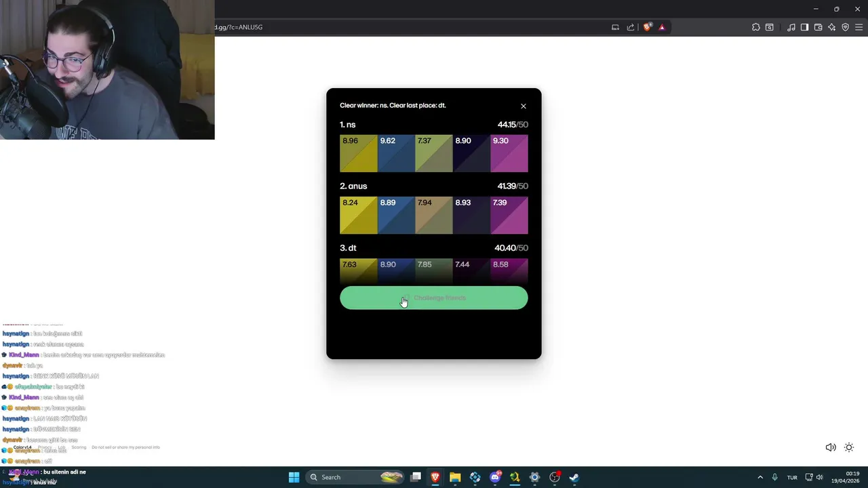Open the browser extensions puzzle icon
Viewport: 868px width, 488px height.
point(756,27)
